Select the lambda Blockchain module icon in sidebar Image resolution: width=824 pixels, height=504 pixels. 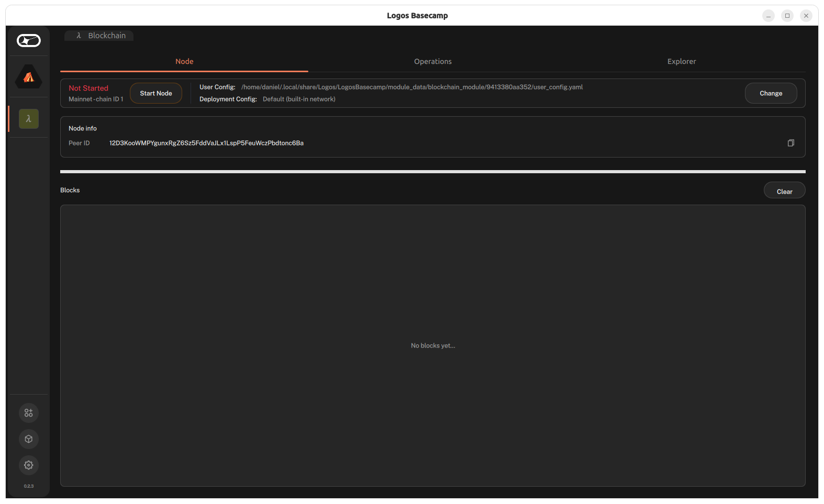coord(29,119)
